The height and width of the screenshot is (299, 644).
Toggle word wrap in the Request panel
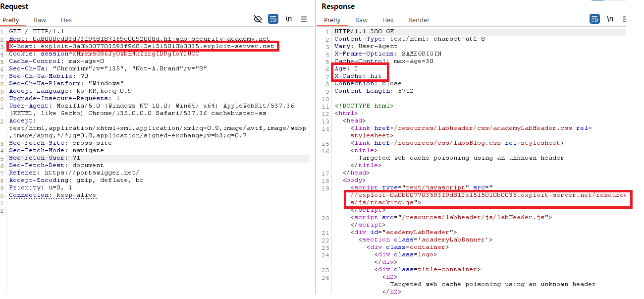[273, 19]
